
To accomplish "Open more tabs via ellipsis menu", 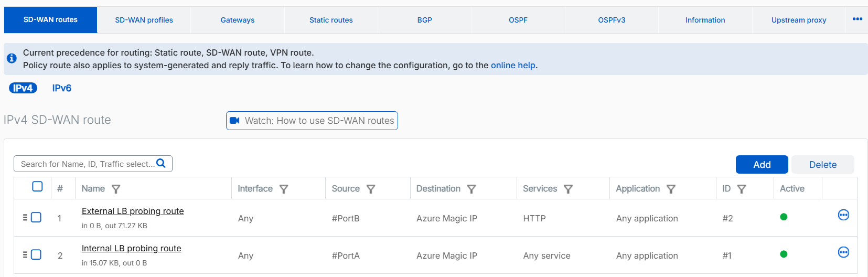I will pyautogui.click(x=857, y=19).
